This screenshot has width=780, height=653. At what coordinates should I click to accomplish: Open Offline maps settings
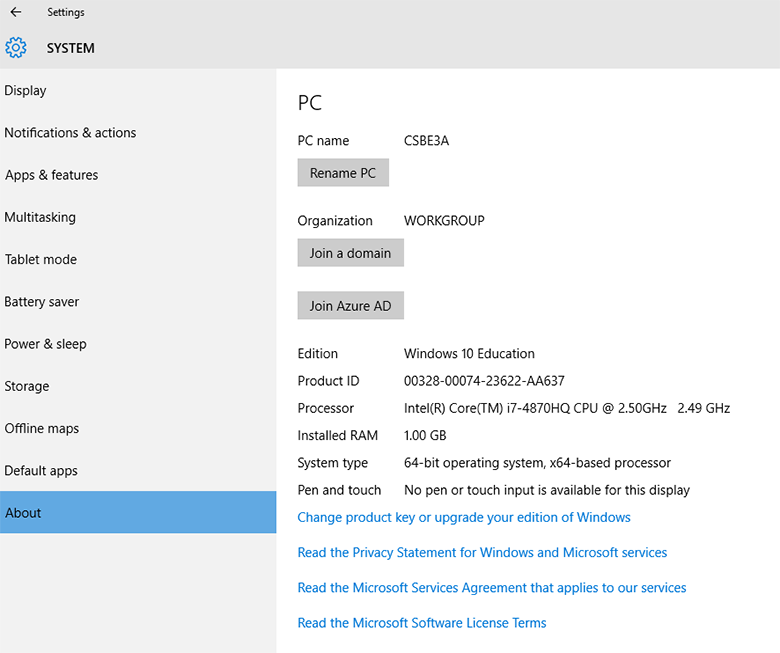pyautogui.click(x=138, y=429)
